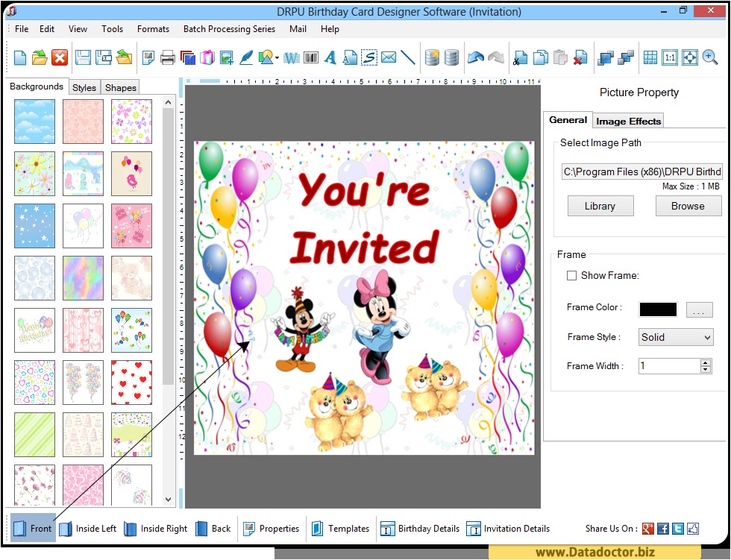This screenshot has height=560, width=731.
Task: Open the email sending tool
Action: tap(388, 57)
